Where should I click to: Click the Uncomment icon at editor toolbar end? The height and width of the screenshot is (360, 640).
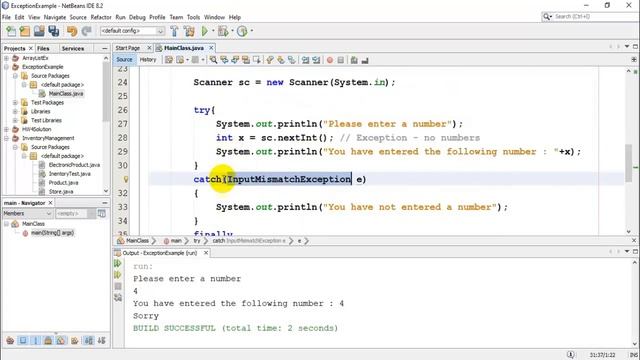pos(365,60)
